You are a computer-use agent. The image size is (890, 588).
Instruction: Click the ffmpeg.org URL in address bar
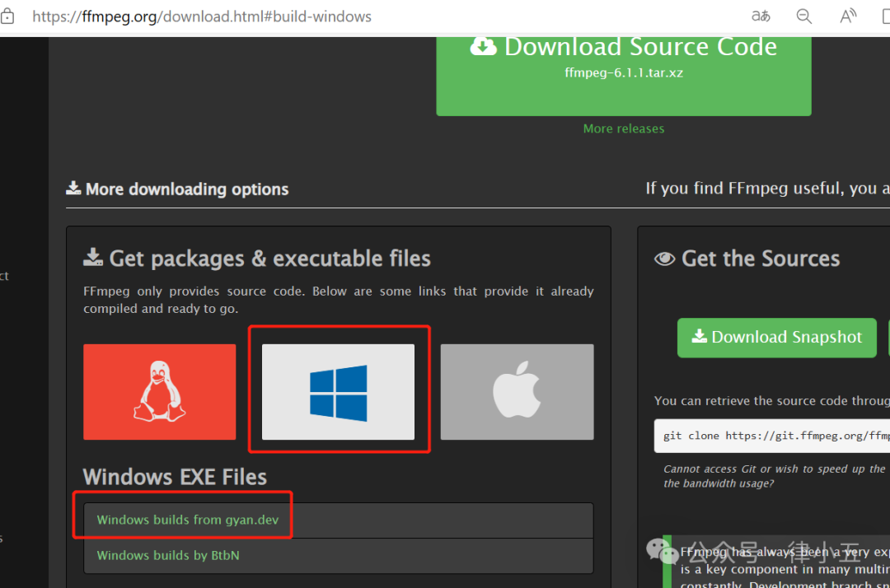click(x=202, y=16)
